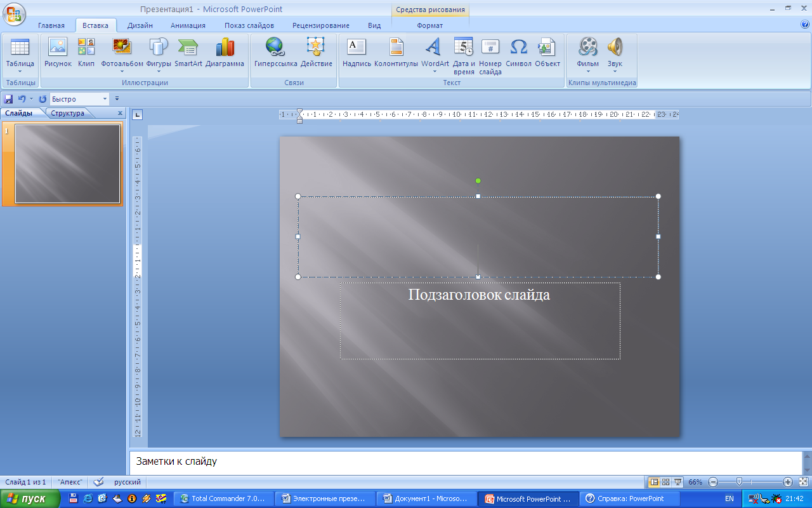Open the Формат drawing tools tab
The height and width of the screenshot is (508, 812).
click(x=430, y=25)
